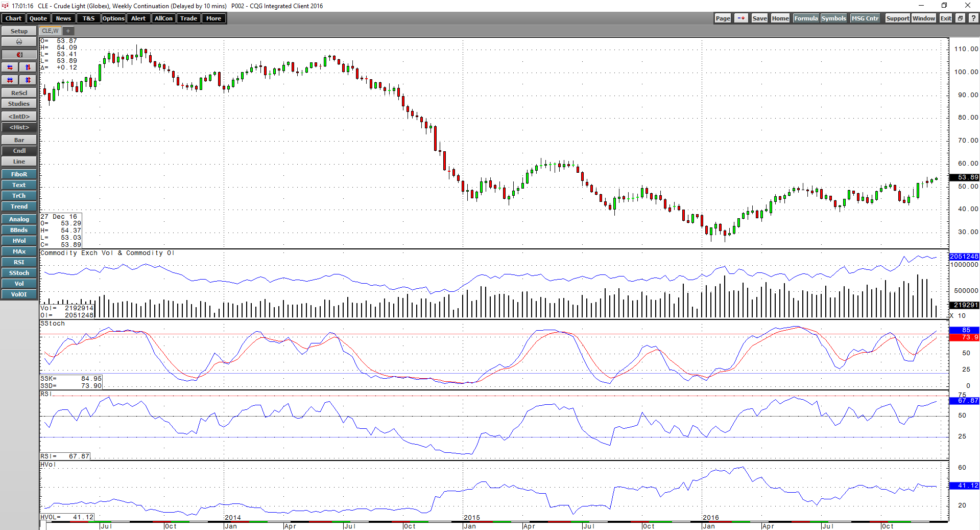Select the FiboR tool button
980x530 pixels.
(19, 174)
